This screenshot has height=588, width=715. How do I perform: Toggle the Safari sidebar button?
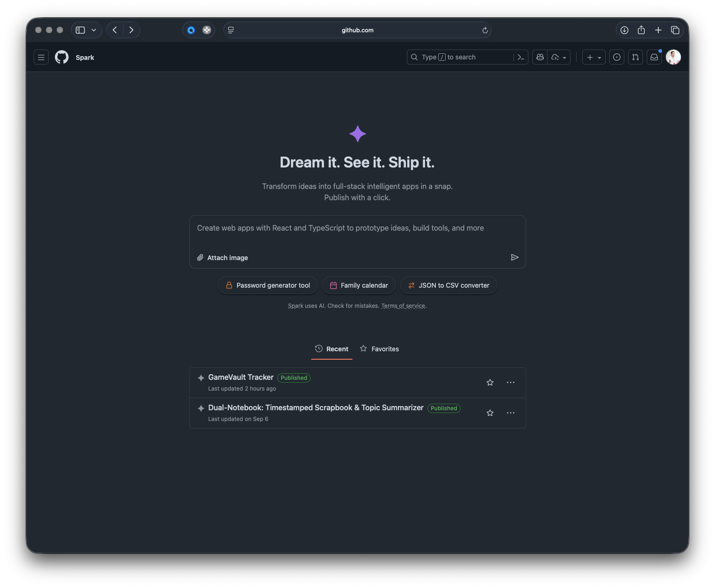(80, 30)
